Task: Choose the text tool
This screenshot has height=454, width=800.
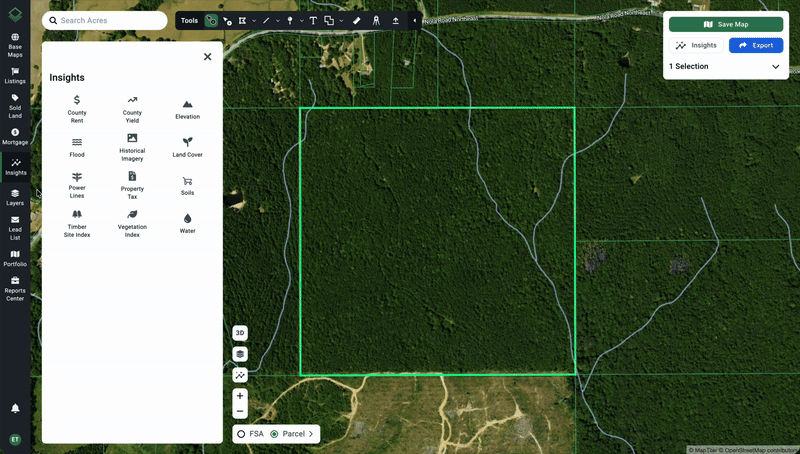Action: pos(313,20)
